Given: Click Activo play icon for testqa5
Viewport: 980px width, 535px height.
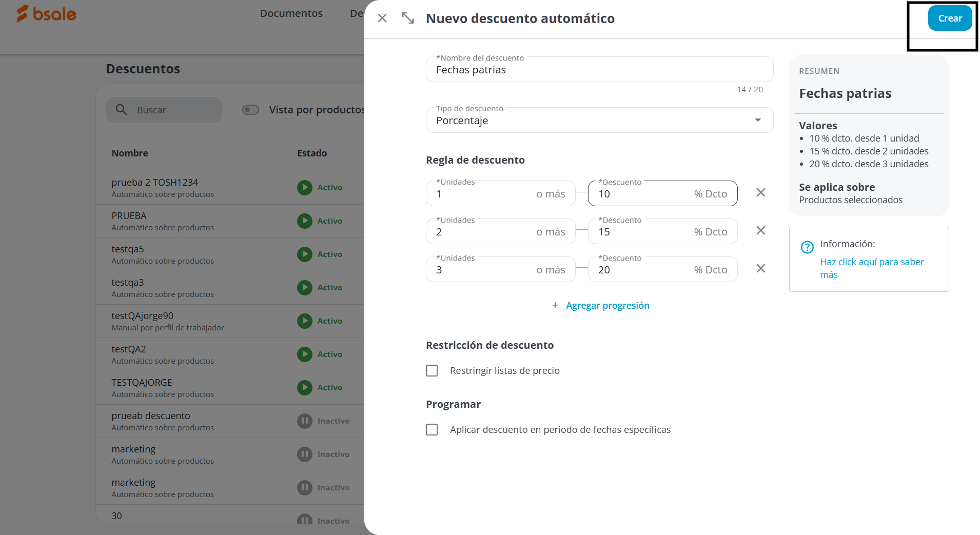Looking at the screenshot, I should coord(305,254).
